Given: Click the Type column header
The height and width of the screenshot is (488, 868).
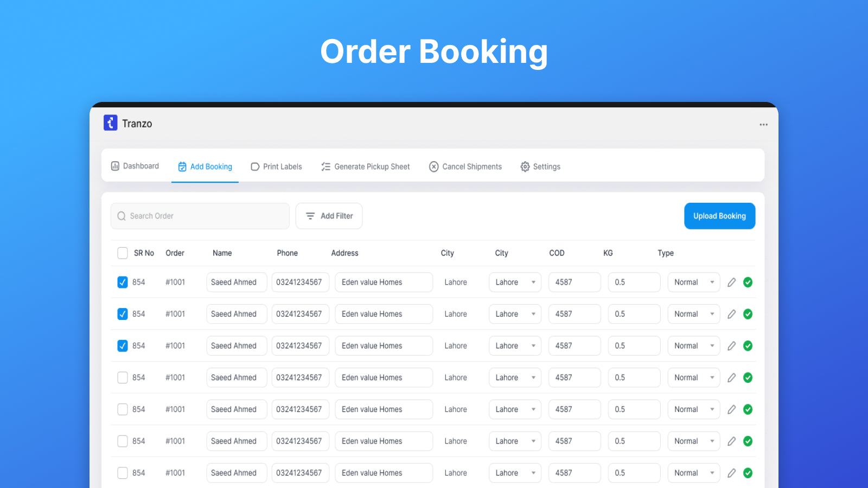Looking at the screenshot, I should point(666,253).
